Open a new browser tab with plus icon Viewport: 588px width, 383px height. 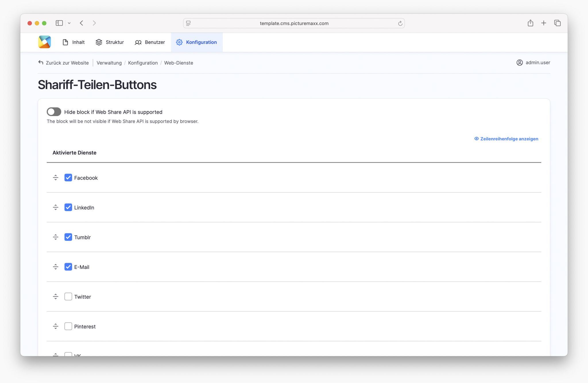point(543,23)
